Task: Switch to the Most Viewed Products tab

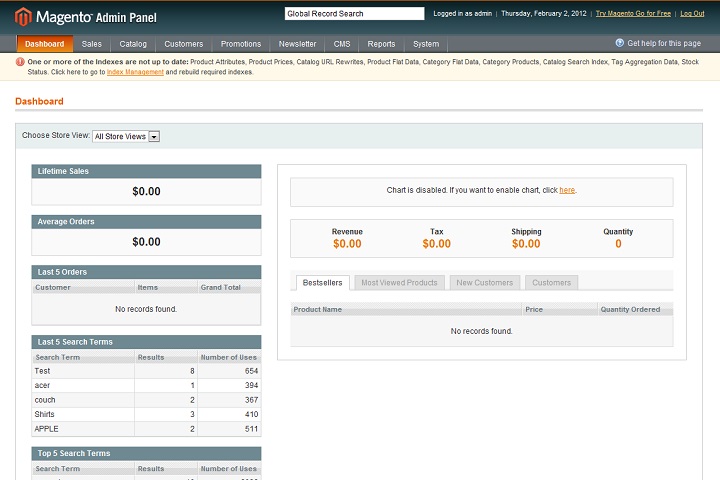Action: click(x=399, y=283)
